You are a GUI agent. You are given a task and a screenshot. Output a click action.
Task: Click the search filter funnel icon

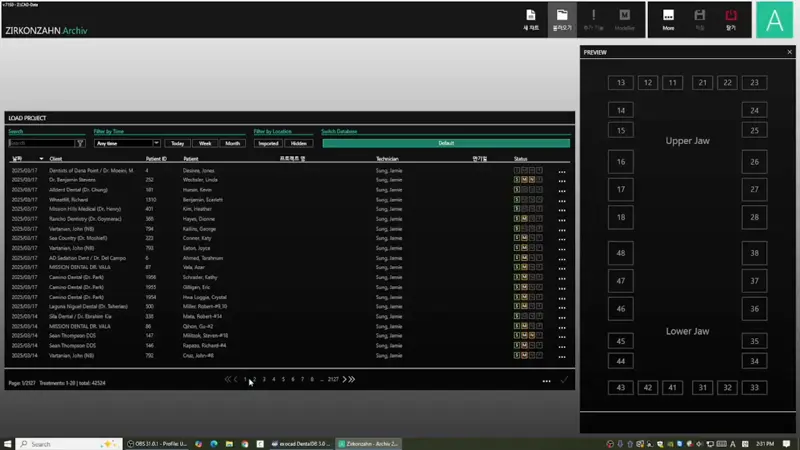tap(80, 143)
